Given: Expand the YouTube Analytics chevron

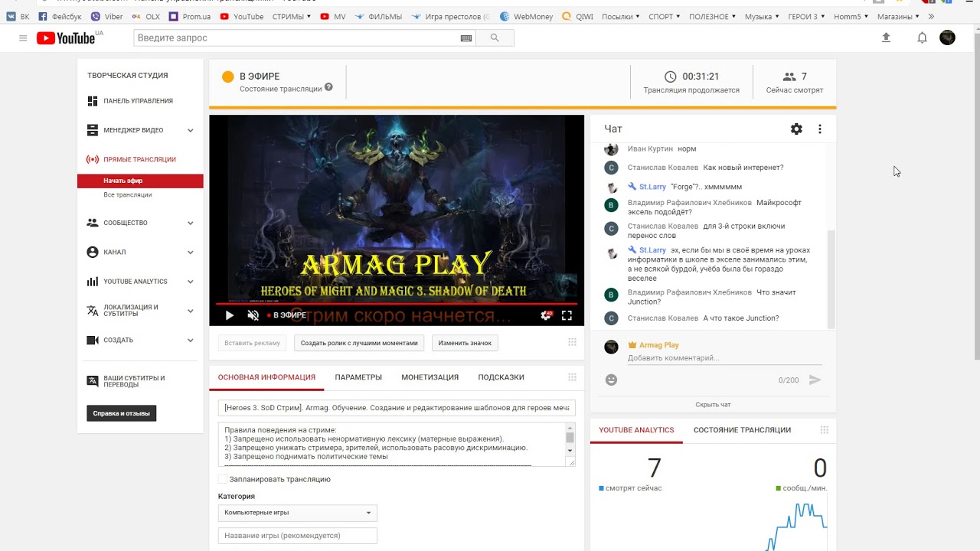Looking at the screenshot, I should coord(191,282).
